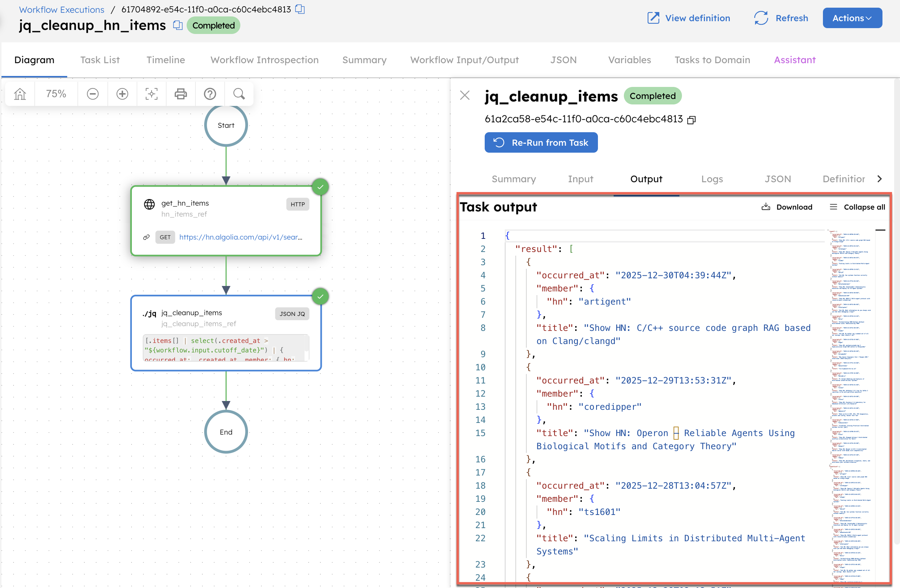Reset diagram view with the home icon
900x588 pixels.
point(19,94)
